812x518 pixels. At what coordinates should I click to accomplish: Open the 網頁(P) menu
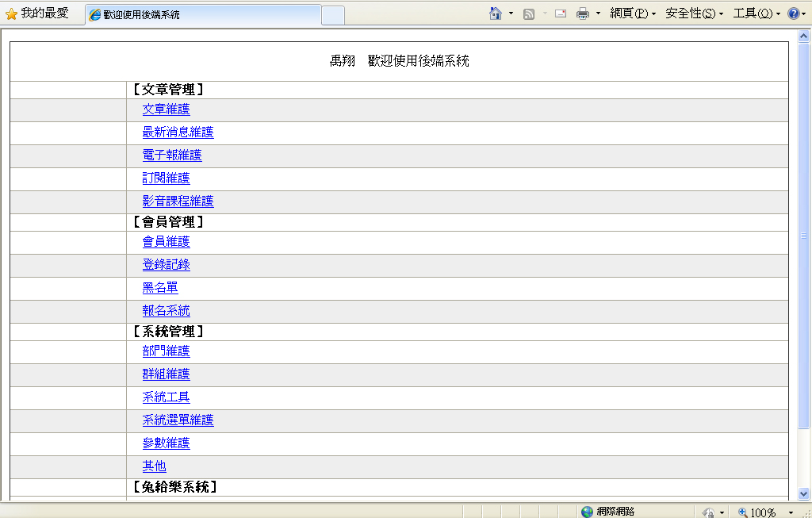click(x=632, y=13)
